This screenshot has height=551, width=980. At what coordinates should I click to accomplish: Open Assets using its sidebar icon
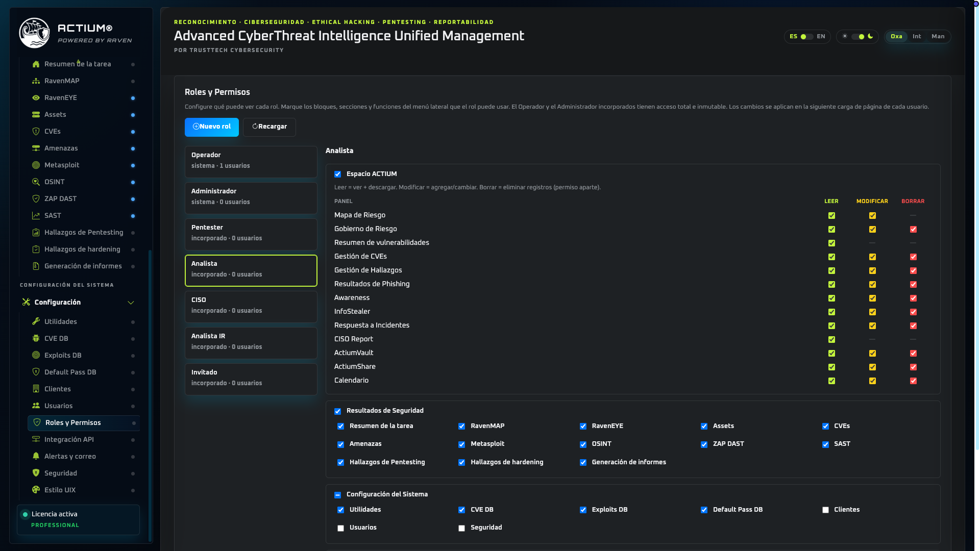pos(36,115)
